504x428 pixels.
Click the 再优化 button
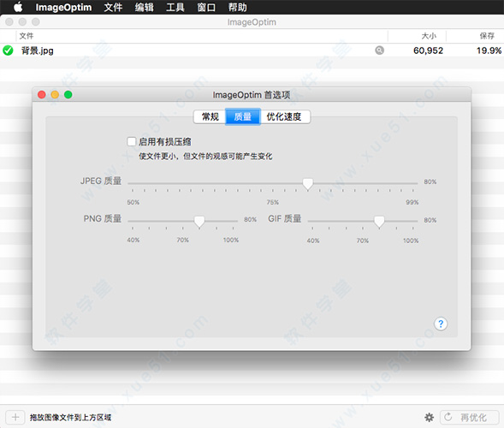pyautogui.click(x=469, y=418)
